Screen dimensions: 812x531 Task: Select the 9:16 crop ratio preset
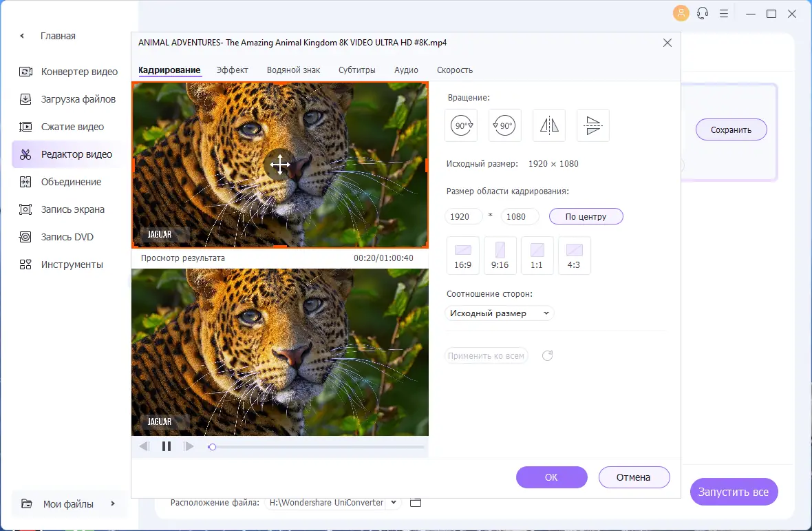point(500,256)
